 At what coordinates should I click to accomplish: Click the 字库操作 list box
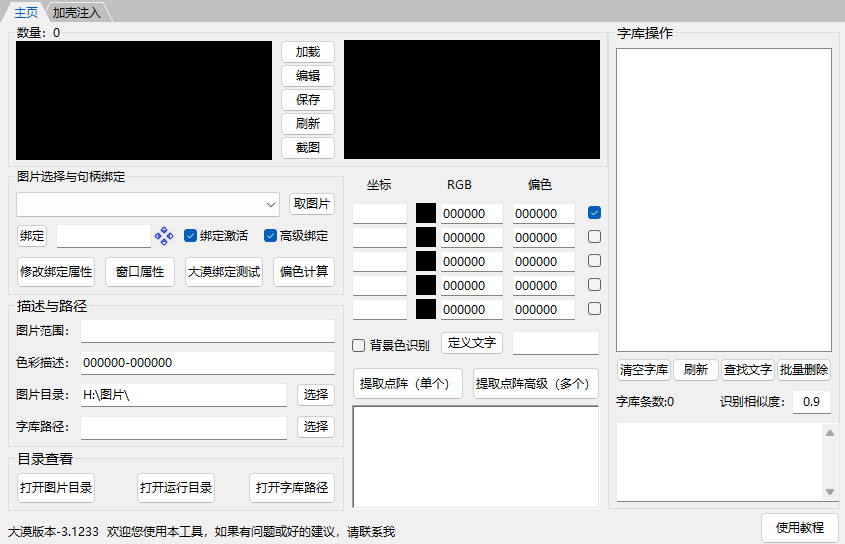pyautogui.click(x=724, y=200)
